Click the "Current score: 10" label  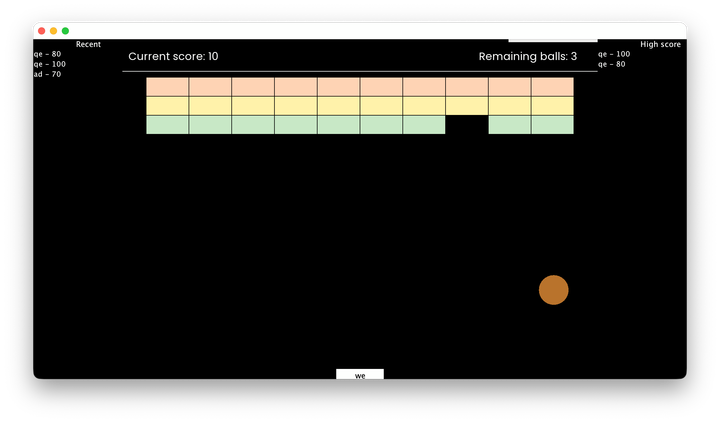[173, 57]
